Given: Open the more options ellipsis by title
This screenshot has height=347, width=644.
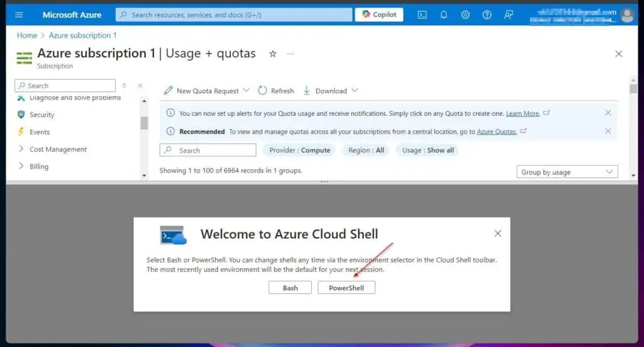Looking at the screenshot, I should pos(291,54).
